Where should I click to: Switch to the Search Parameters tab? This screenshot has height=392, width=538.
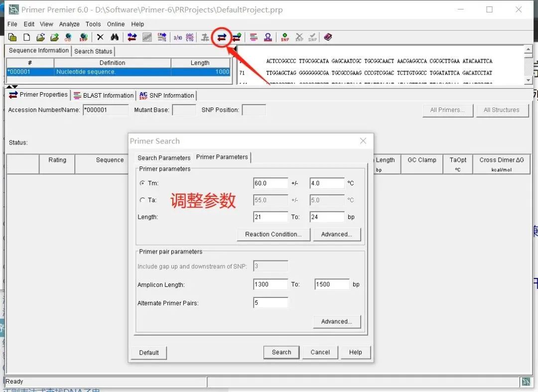pyautogui.click(x=164, y=158)
